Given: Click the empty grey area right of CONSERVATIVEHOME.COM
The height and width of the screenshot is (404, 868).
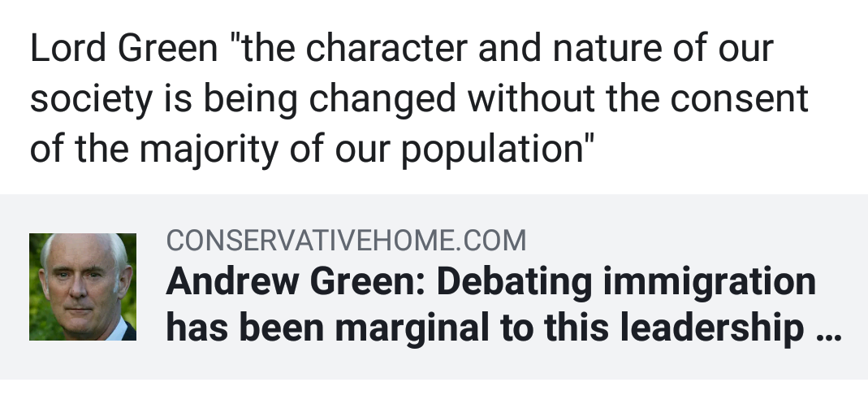Looking at the screenshot, I should [690, 241].
